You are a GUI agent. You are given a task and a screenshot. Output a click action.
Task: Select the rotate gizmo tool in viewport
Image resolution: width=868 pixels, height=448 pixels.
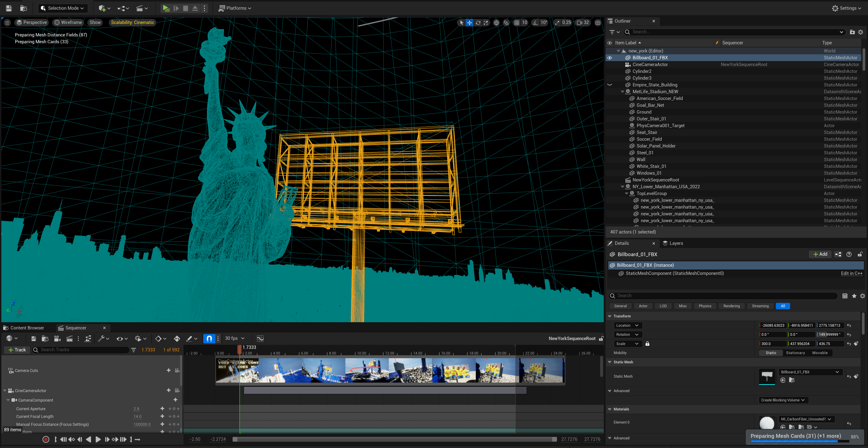[x=478, y=23]
